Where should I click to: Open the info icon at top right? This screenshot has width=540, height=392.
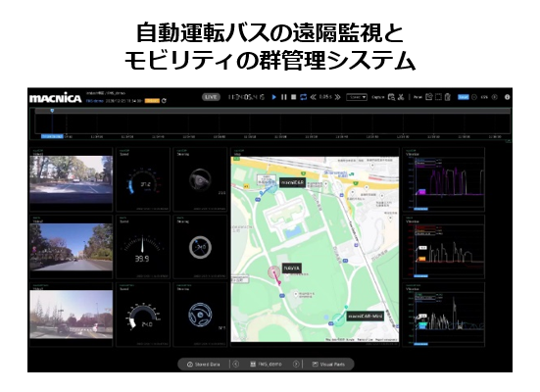click(x=507, y=97)
